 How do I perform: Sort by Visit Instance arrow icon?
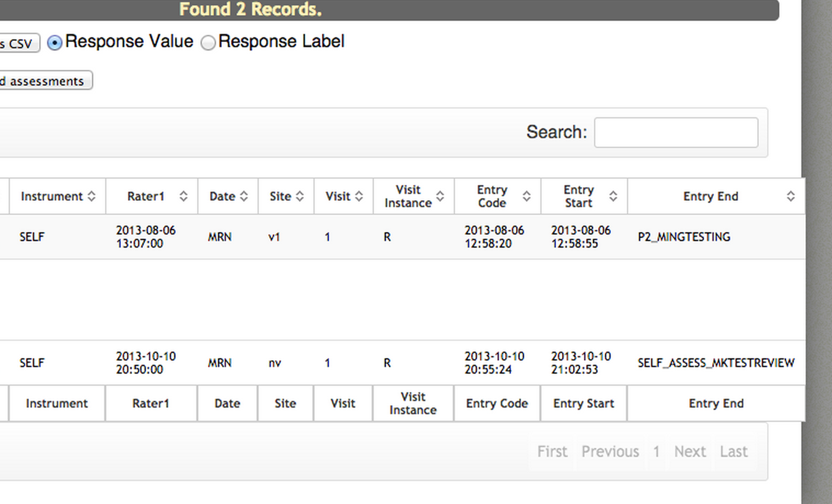click(440, 196)
